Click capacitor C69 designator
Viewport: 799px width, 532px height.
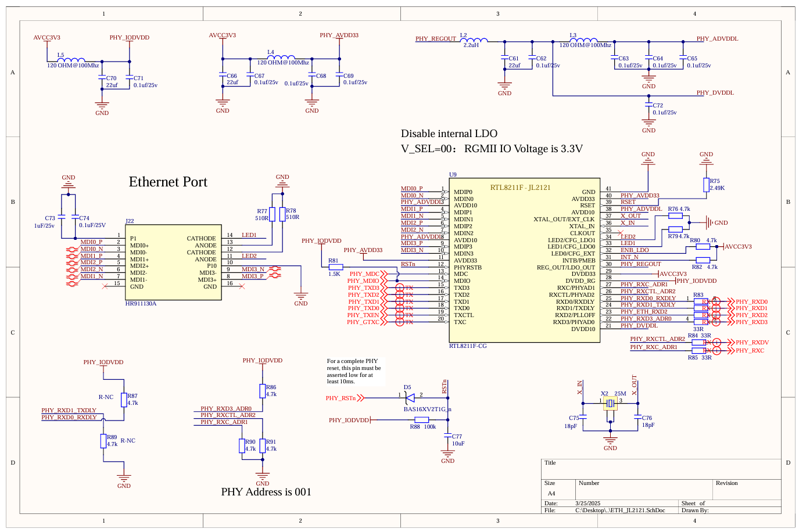(x=348, y=76)
